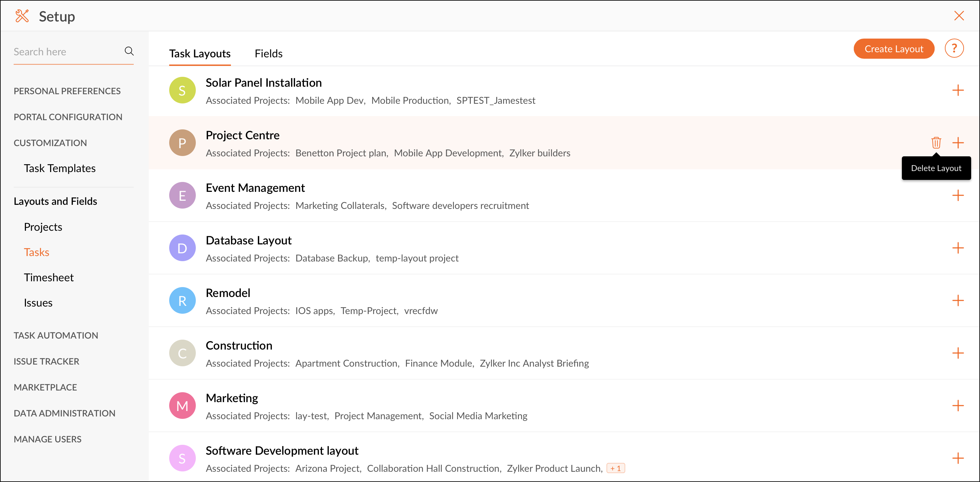
Task: Click the plus icon on Solar Panel Installation
Action: point(957,90)
